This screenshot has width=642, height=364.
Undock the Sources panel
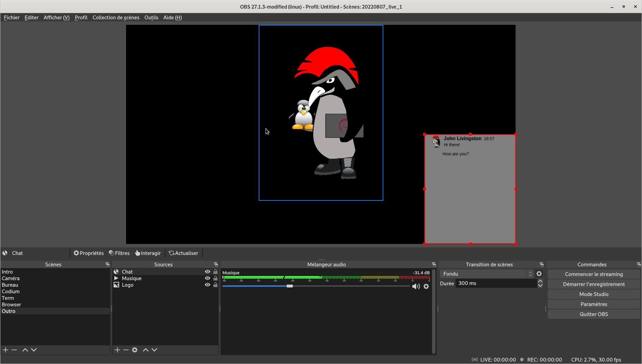[216, 265]
